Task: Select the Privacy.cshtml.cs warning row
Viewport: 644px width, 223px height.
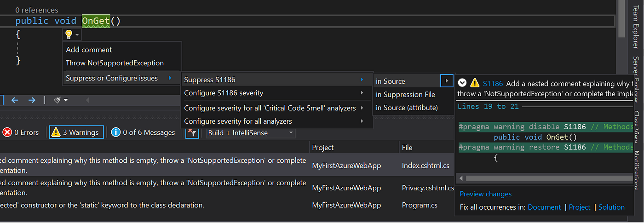Action: [227, 188]
